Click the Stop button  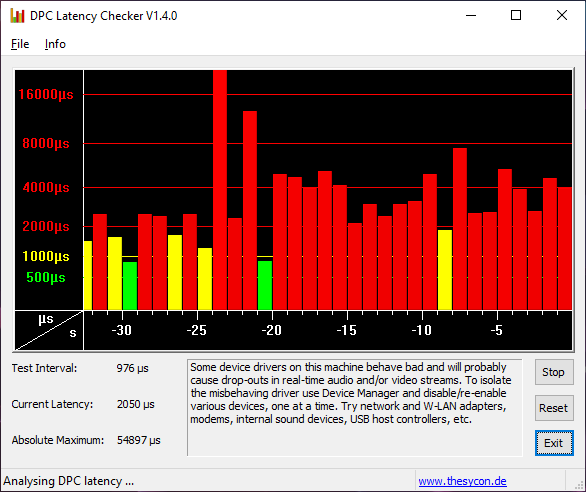pyautogui.click(x=554, y=372)
